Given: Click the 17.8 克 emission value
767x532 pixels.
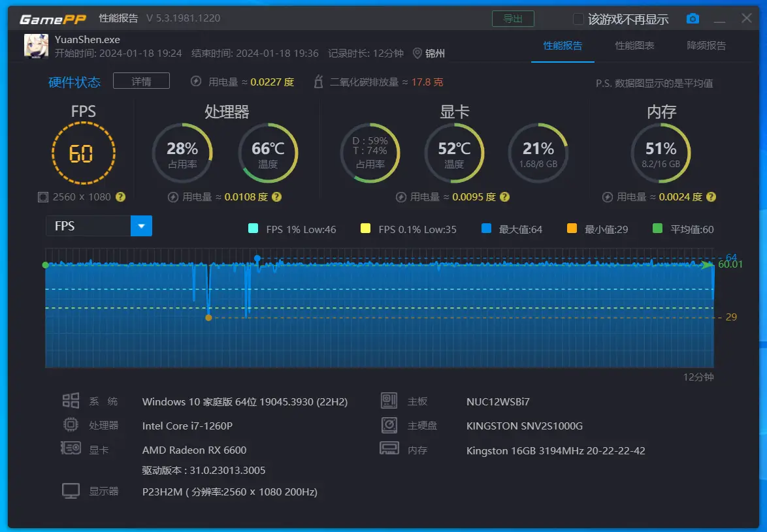Looking at the screenshot, I should [x=427, y=82].
